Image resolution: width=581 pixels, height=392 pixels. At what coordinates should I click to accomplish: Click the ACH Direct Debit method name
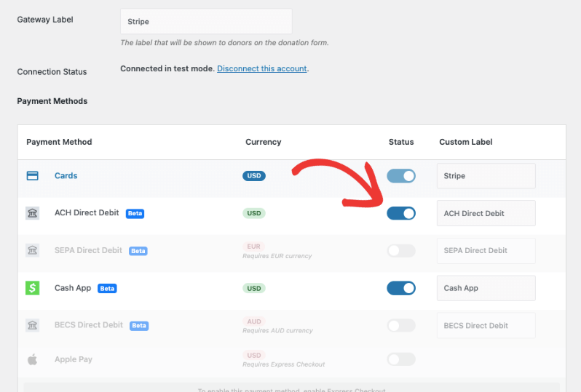point(87,213)
